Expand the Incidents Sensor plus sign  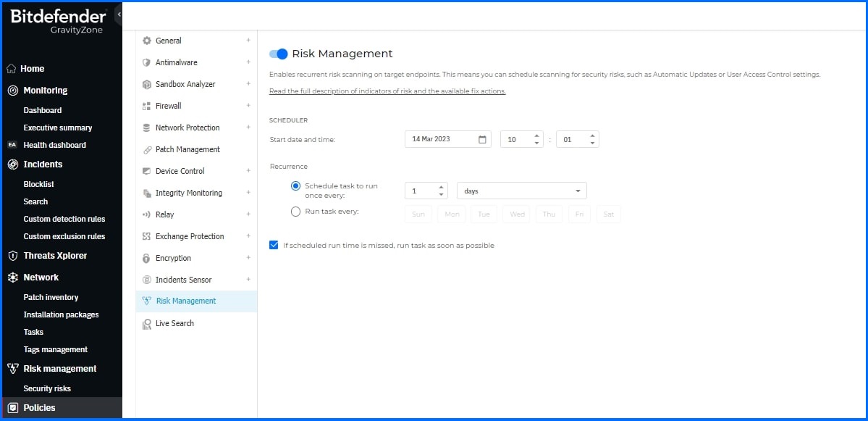(248, 279)
